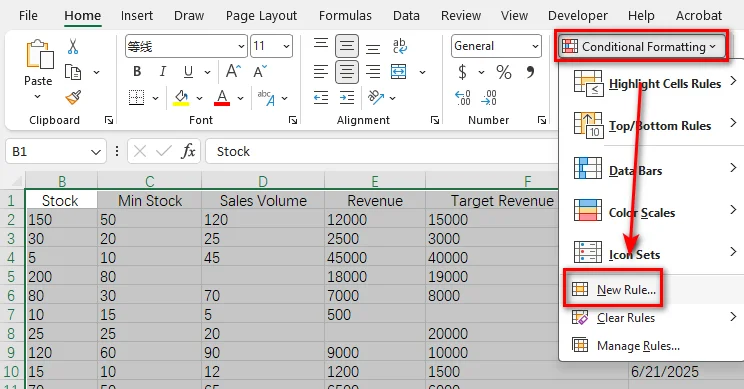Switch to the Developer tab

pos(577,16)
